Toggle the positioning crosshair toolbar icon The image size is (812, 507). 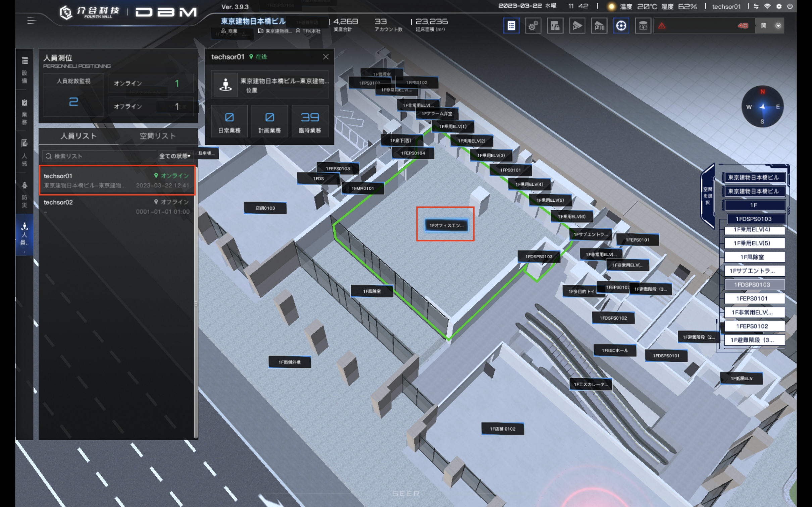click(x=621, y=26)
